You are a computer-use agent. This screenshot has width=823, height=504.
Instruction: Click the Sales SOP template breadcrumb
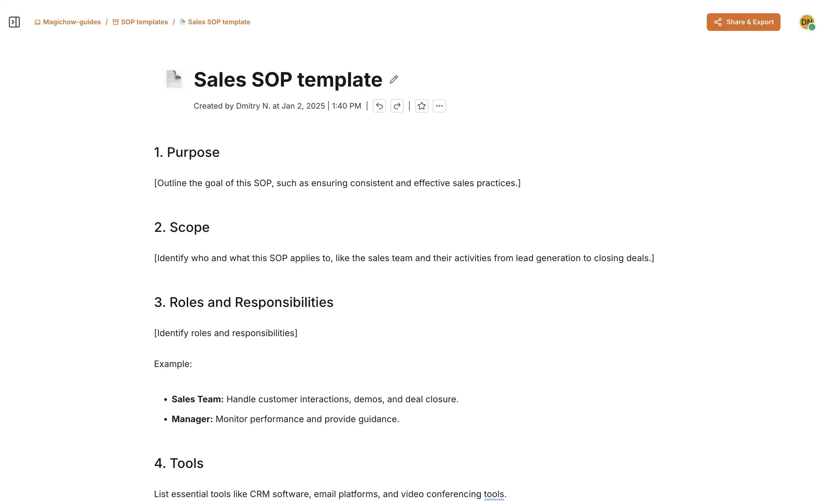pos(219,22)
